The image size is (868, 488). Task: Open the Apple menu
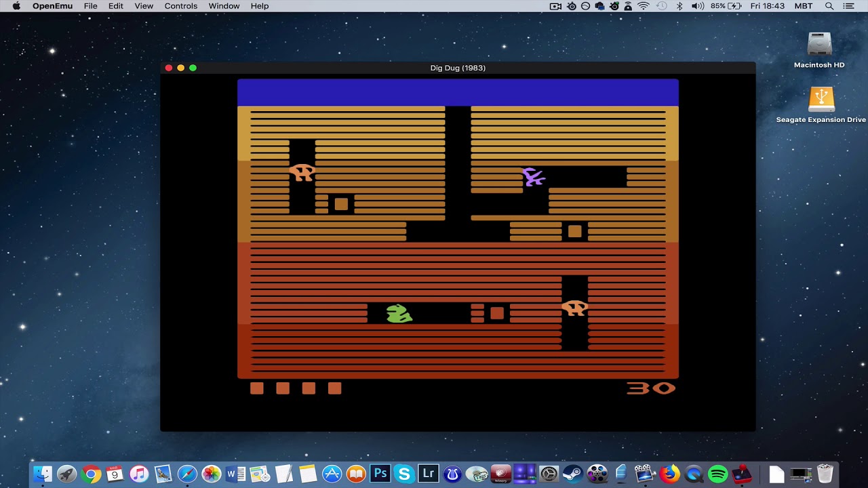point(16,6)
